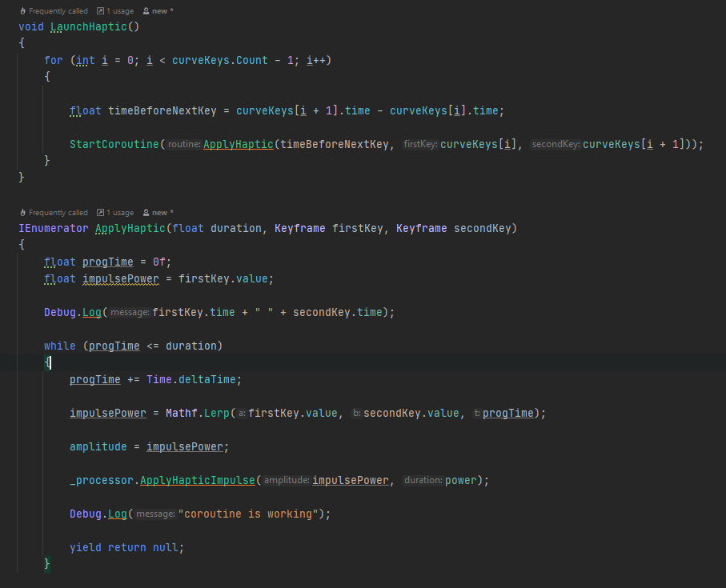
Task: Click the ApplyHapticImpulse method call
Action: pos(197,481)
